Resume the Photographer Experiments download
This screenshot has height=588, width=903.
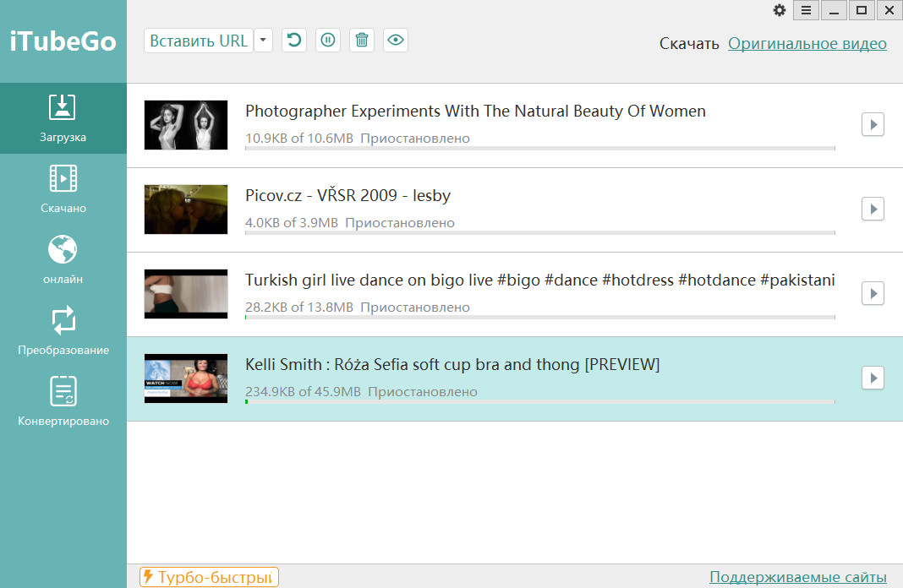pyautogui.click(x=873, y=124)
